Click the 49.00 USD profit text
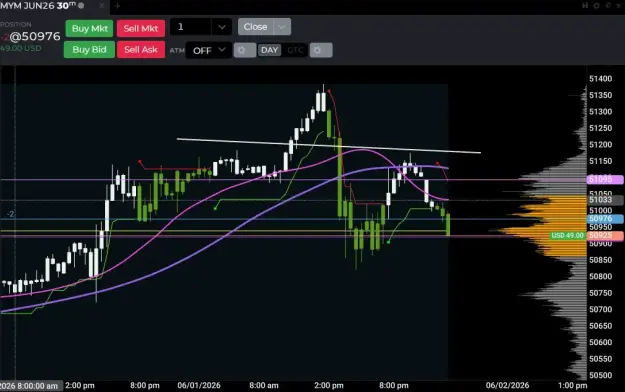This screenshot has width=625, height=392. click(21, 48)
